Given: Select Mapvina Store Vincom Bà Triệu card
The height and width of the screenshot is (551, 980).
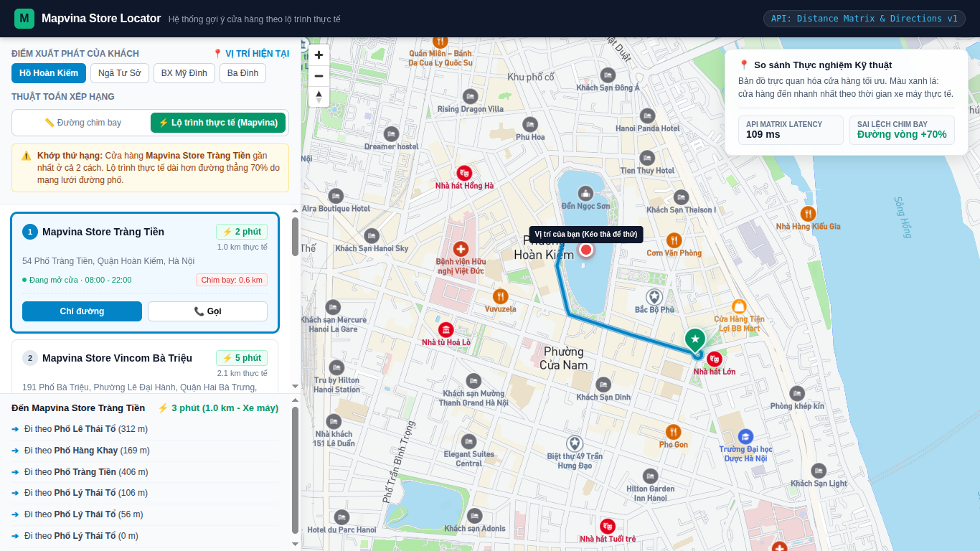Looking at the screenshot, I should [145, 367].
